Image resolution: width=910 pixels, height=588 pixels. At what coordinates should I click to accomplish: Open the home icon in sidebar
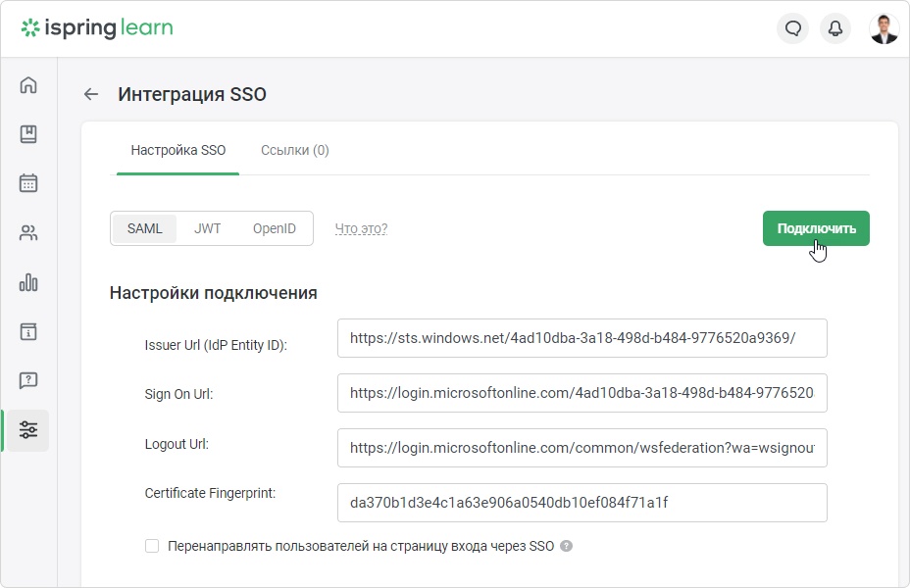click(27, 85)
